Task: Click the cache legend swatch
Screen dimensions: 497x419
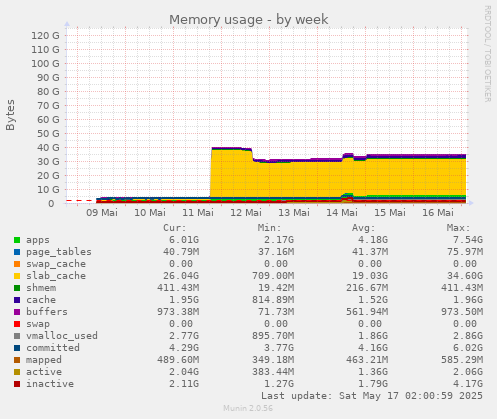Action: 17,300
